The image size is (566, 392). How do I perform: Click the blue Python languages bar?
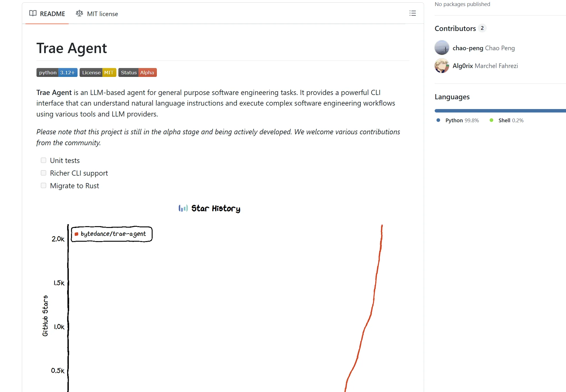(x=500, y=111)
